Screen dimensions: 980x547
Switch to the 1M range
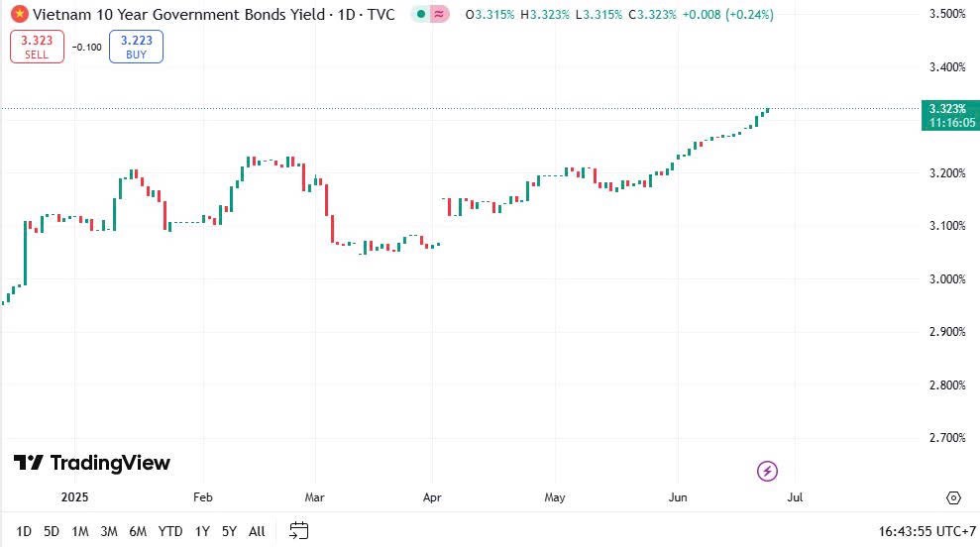pos(80,531)
